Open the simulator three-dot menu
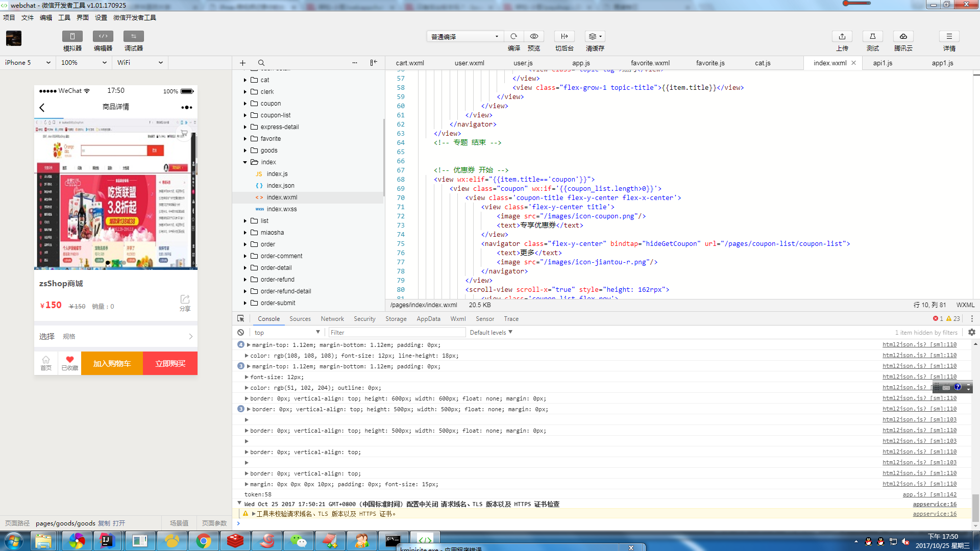The width and height of the screenshot is (980, 551). (187, 107)
